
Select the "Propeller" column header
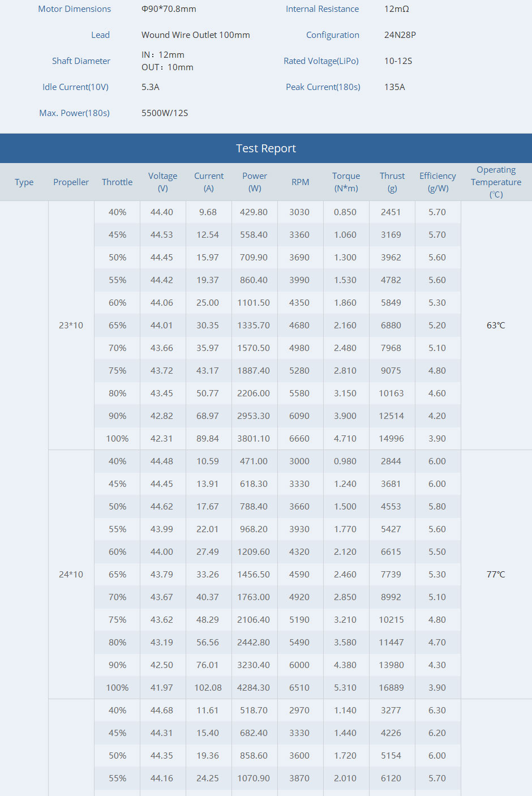point(71,182)
